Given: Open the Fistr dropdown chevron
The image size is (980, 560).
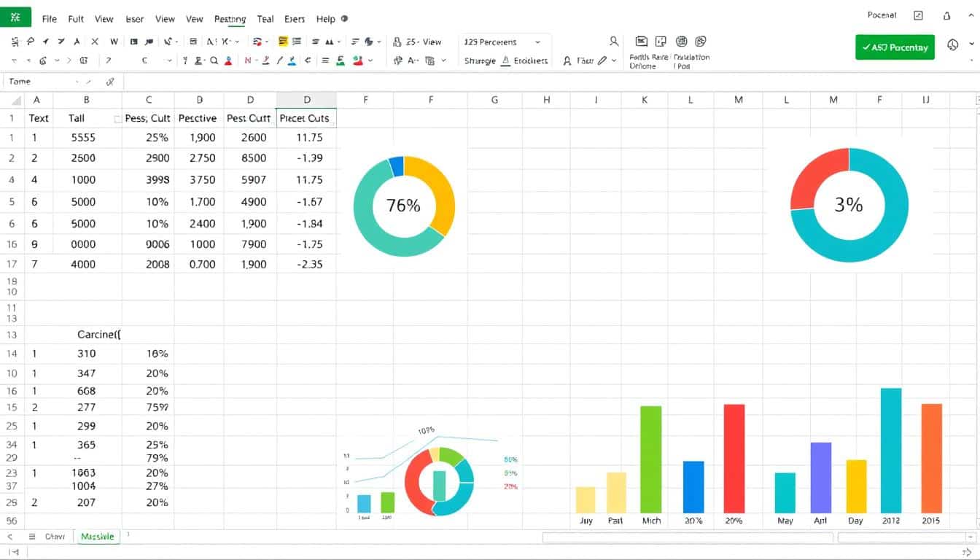Looking at the screenshot, I should coord(614,61).
